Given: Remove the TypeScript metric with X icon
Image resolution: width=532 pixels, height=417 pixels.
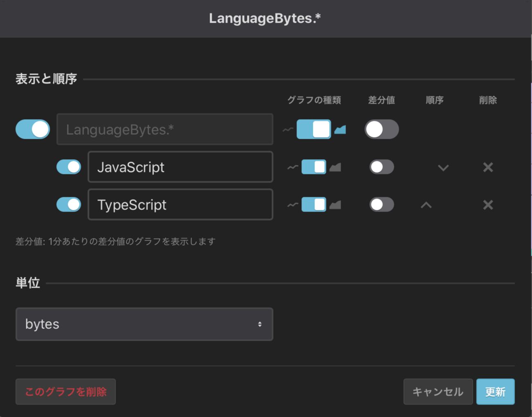Looking at the screenshot, I should pos(488,205).
